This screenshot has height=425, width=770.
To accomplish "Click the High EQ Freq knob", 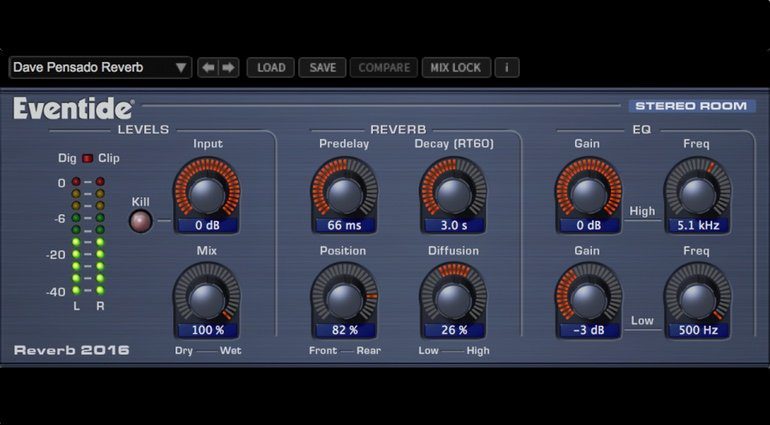I will pyautogui.click(x=697, y=196).
